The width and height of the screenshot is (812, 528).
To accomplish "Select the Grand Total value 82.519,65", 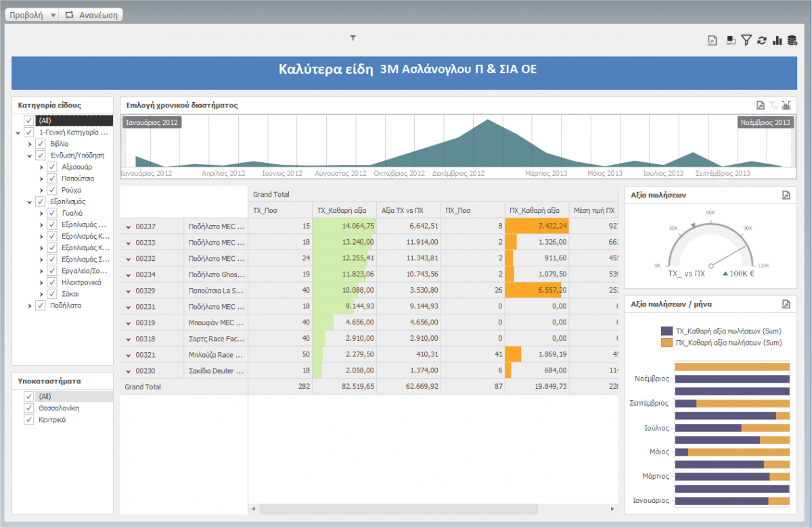I will click(x=344, y=387).
